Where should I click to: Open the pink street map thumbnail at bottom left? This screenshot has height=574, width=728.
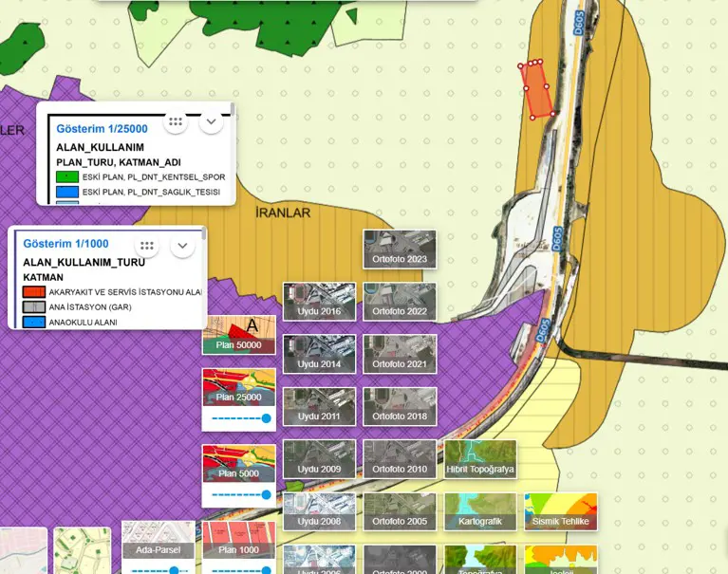(23, 551)
